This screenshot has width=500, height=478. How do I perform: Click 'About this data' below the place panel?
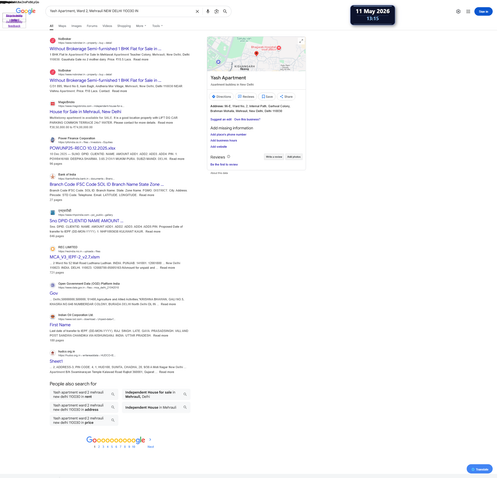(x=220, y=174)
